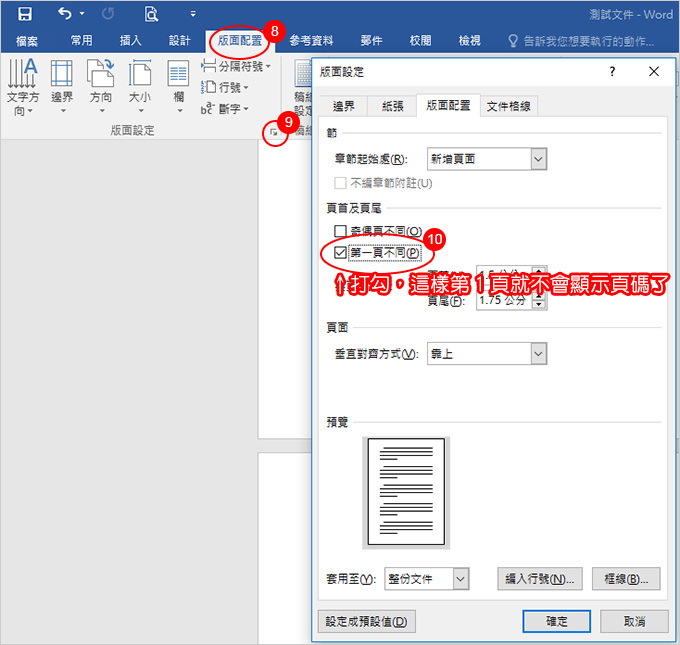Click the 編入行號 button
The width and height of the screenshot is (680, 645).
click(539, 579)
